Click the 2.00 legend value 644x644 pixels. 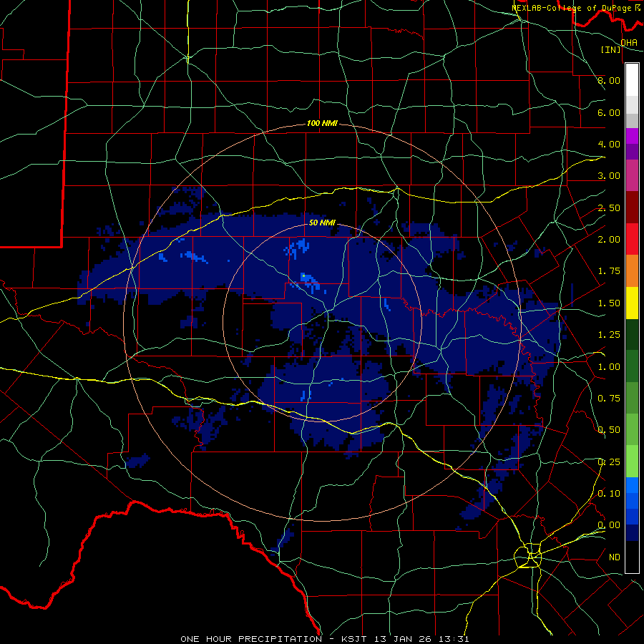coord(609,240)
